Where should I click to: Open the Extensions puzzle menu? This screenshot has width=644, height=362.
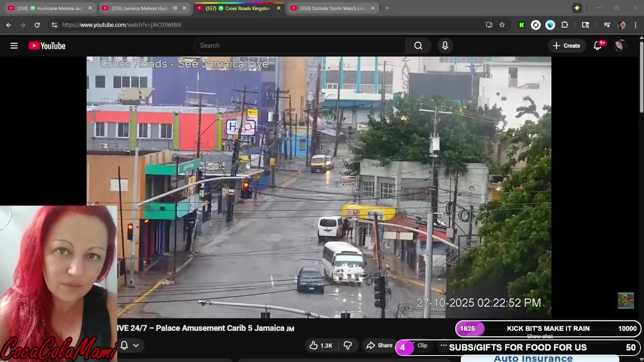565,25
